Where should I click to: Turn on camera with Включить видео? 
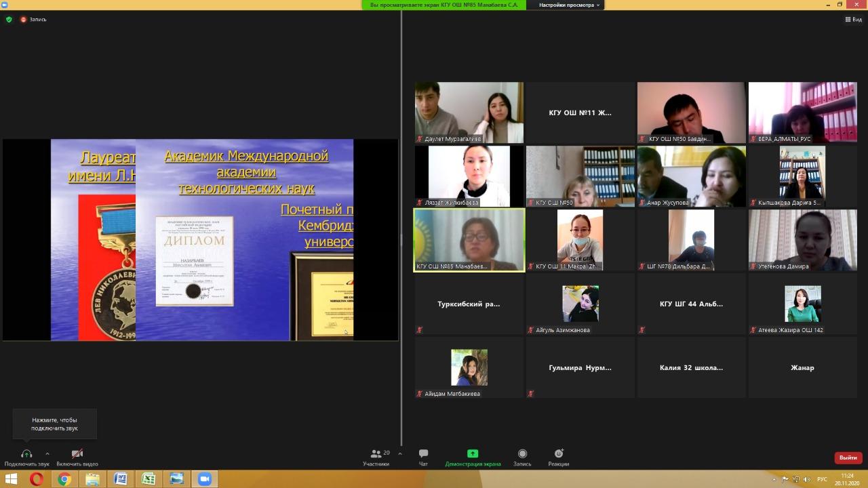coord(77,454)
